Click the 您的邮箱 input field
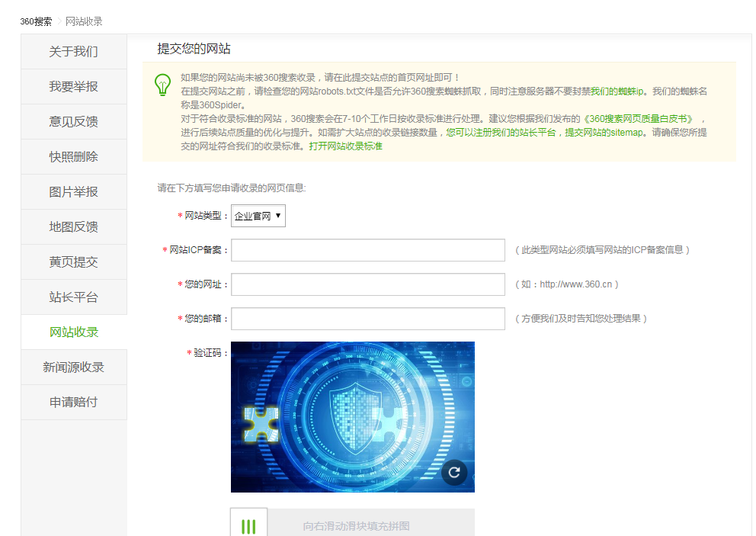This screenshot has height=536, width=756. [368, 319]
